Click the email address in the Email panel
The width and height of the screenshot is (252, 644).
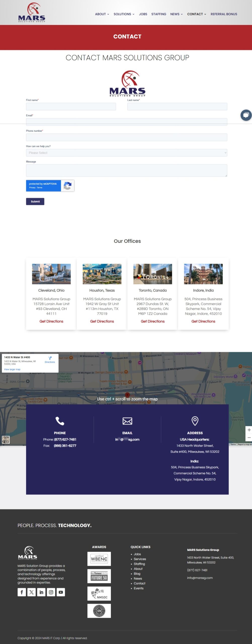[127, 439]
